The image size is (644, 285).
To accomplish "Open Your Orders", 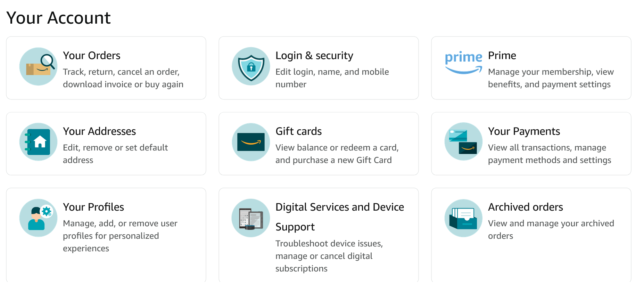I will [92, 55].
